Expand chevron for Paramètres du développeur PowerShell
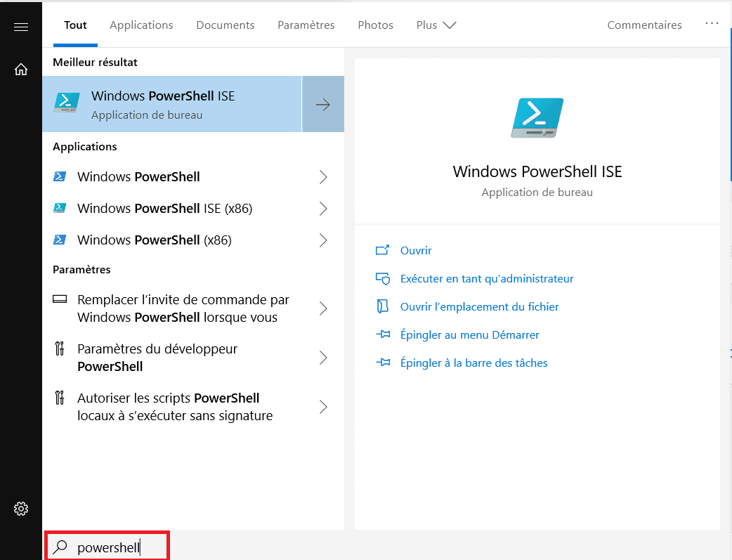 pyautogui.click(x=323, y=358)
